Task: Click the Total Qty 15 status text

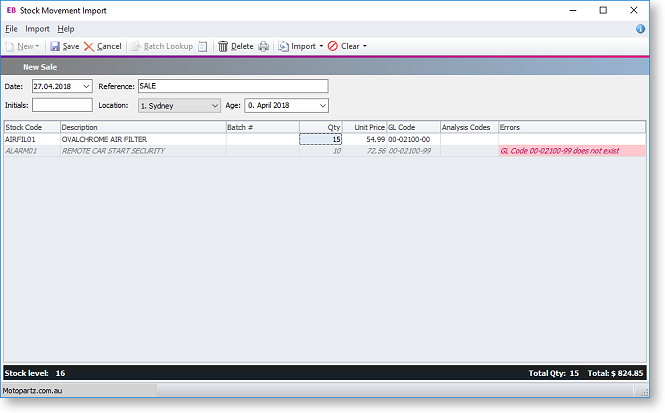Action: click(553, 373)
